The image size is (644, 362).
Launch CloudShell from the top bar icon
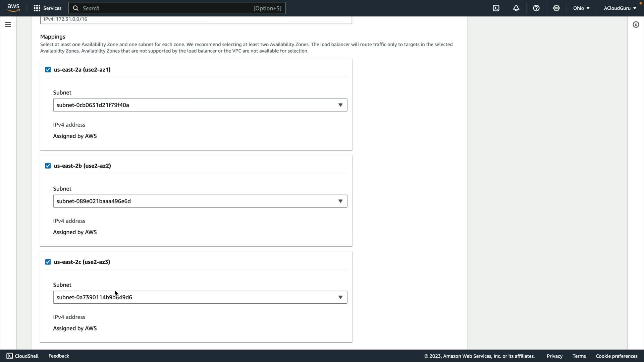(496, 8)
